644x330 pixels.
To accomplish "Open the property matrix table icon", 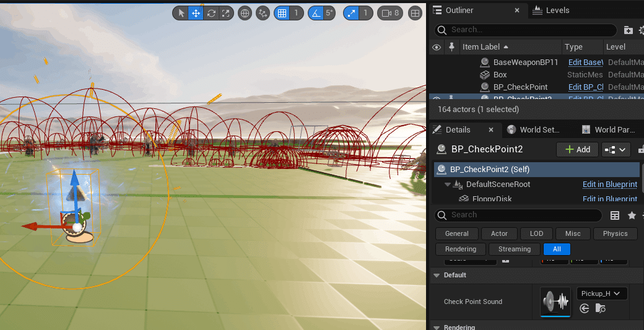I will pos(615,215).
